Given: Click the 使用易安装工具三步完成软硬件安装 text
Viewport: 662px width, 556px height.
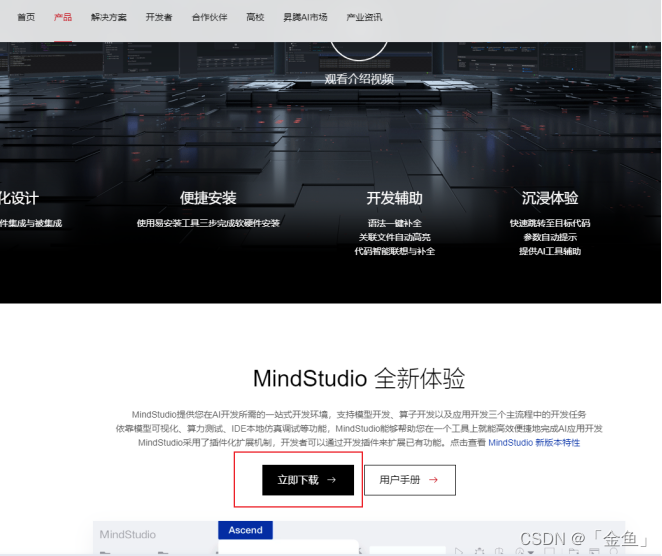Looking at the screenshot, I should tap(208, 223).
